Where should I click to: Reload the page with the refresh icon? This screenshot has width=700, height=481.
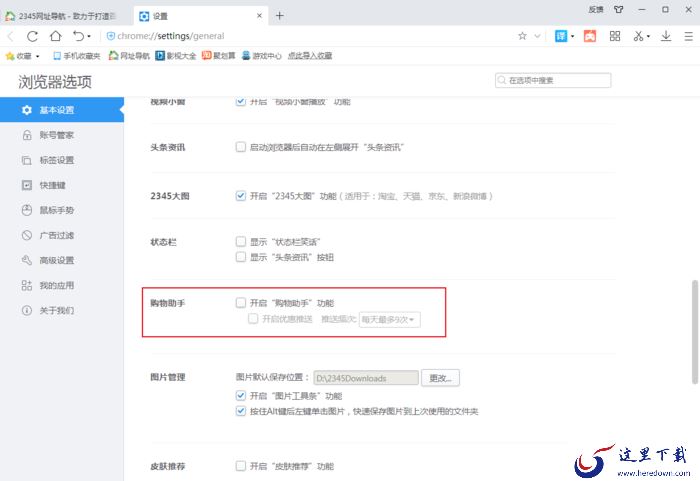32,36
